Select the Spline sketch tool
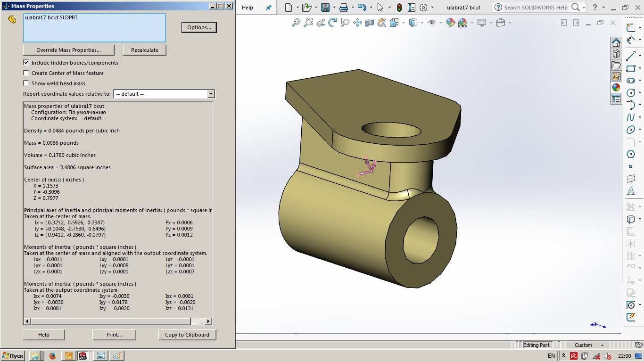Image resolution: width=644 pixels, height=362 pixels. pyautogui.click(x=631, y=117)
